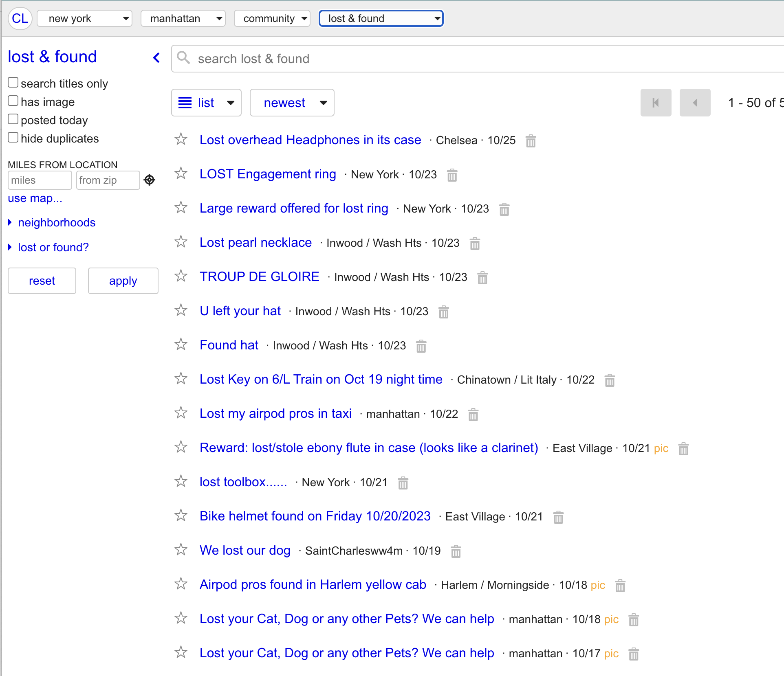Check the has image filter
The width and height of the screenshot is (784, 676).
(13, 101)
